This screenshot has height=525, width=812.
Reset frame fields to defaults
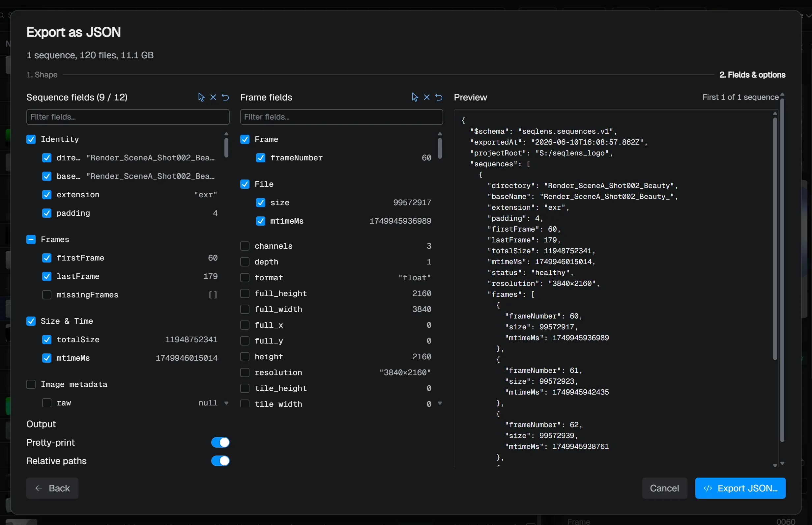(439, 97)
